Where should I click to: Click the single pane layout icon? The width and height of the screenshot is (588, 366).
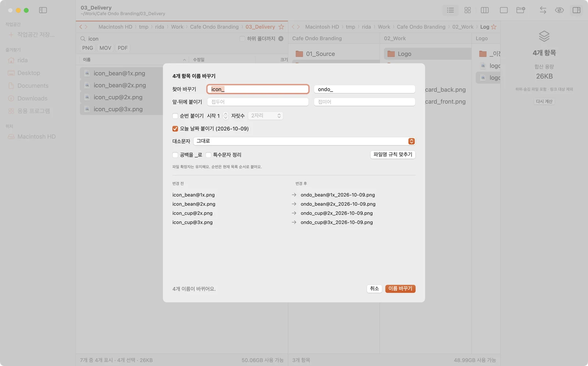[x=504, y=10]
